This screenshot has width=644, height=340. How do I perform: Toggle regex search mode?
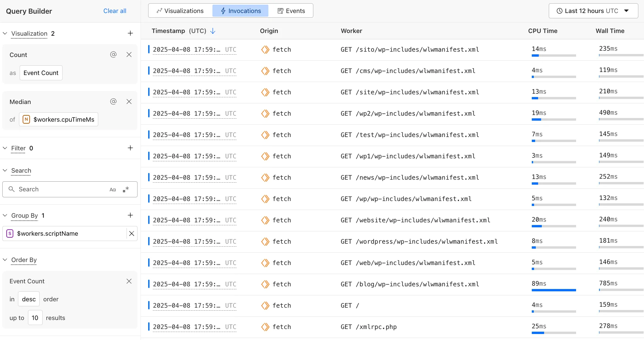pos(126,190)
